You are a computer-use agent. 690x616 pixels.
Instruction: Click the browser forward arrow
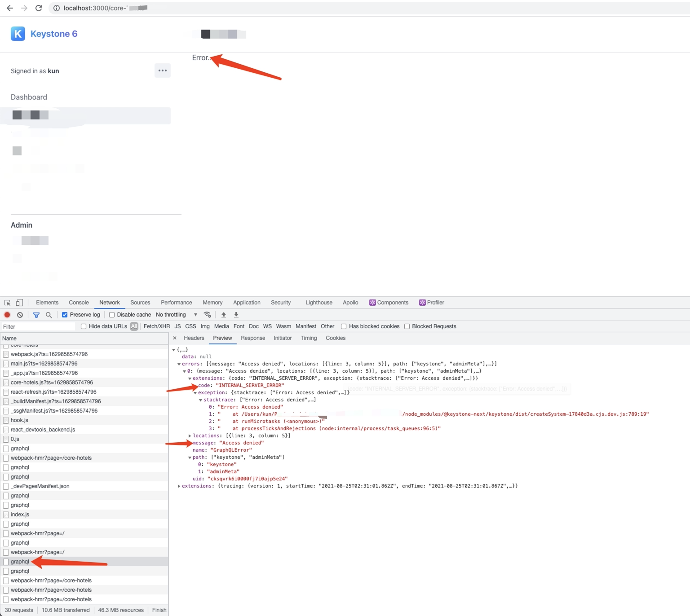point(24,8)
